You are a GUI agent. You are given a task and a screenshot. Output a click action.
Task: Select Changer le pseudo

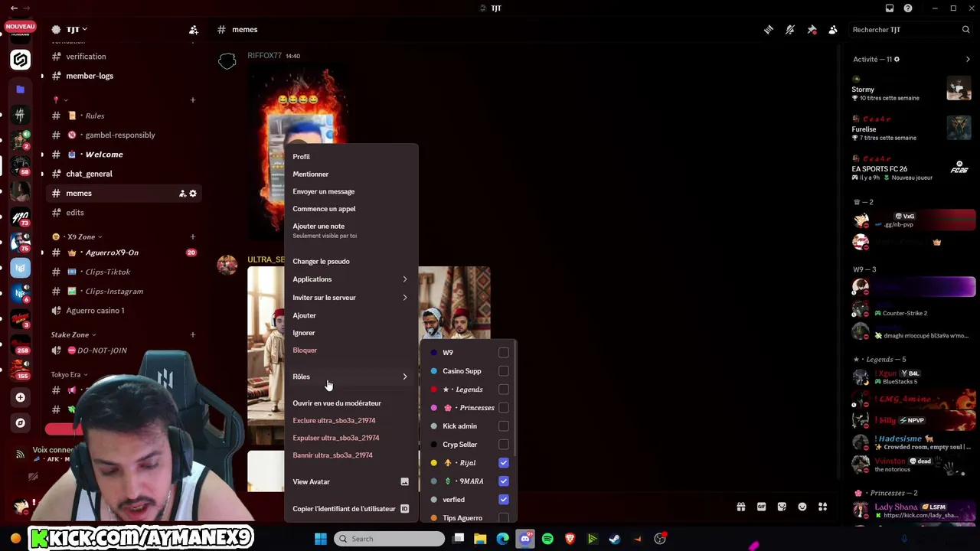(351, 262)
